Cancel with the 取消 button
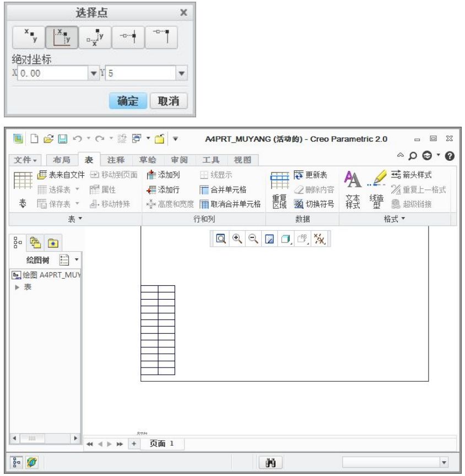The image size is (465, 476). click(x=169, y=101)
